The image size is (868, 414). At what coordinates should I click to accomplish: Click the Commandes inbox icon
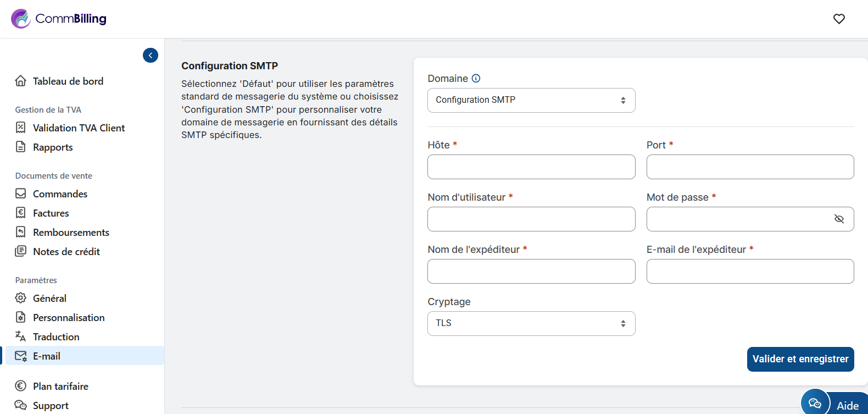(21, 194)
